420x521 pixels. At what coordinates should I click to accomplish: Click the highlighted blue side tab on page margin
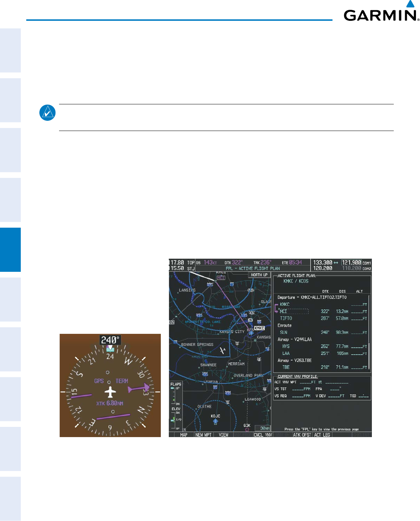coord(10,250)
